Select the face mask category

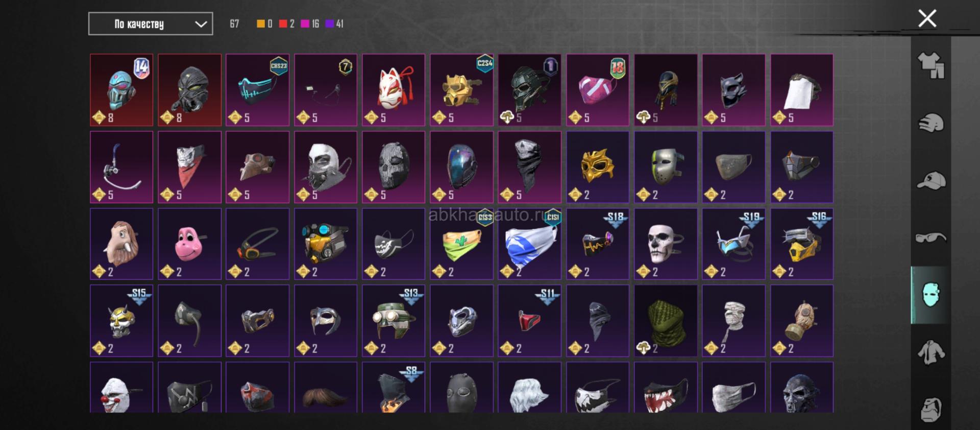930,295
